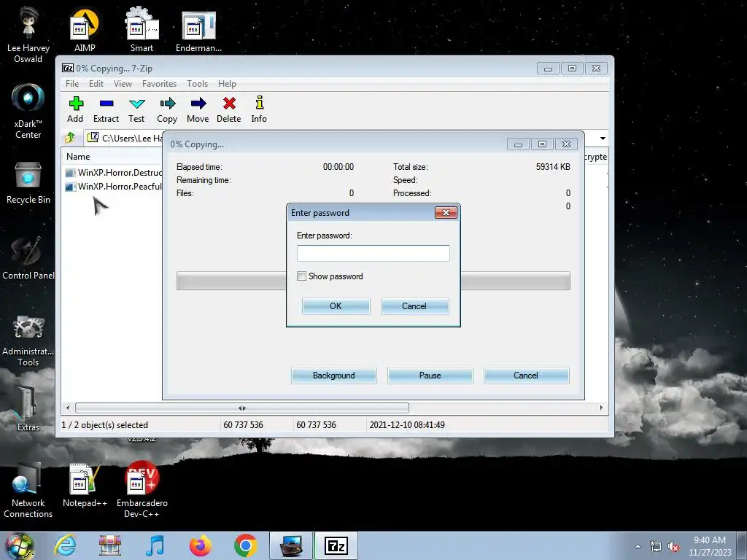Open the xDark Center desktop icon

28,111
